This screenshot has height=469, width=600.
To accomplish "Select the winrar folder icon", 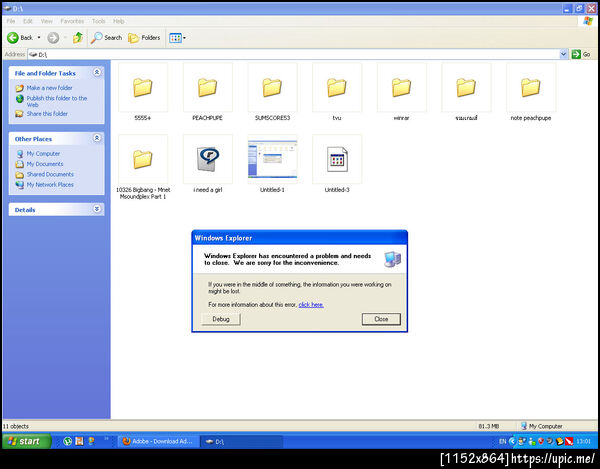I will point(401,88).
